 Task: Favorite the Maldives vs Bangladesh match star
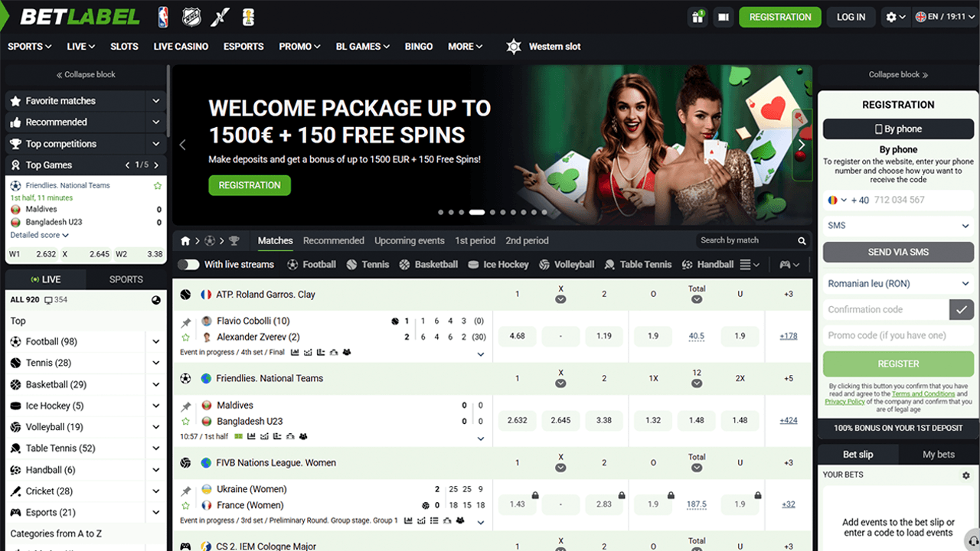click(186, 422)
